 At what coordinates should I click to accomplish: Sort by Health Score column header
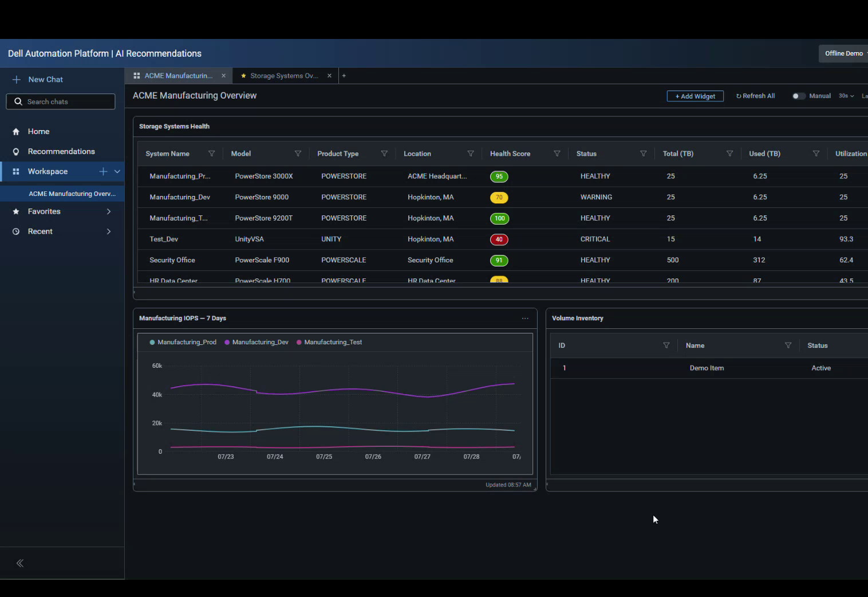pyautogui.click(x=510, y=154)
